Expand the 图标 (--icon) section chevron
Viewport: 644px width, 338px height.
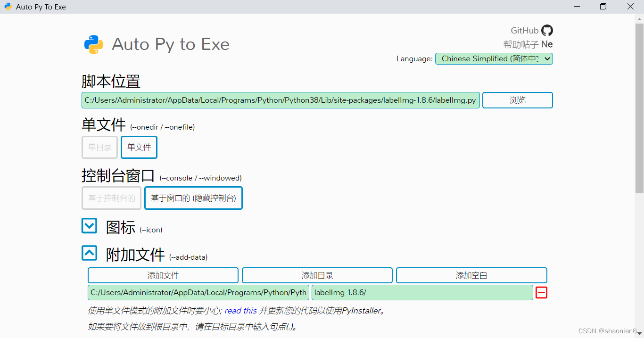(89, 226)
